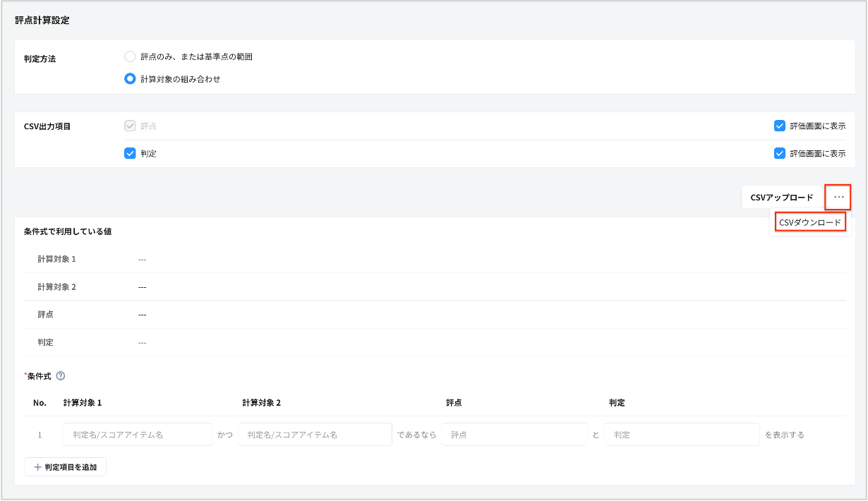Focus the 評点 input in condition row
Screen dimensions: 868x501
[x=514, y=435]
